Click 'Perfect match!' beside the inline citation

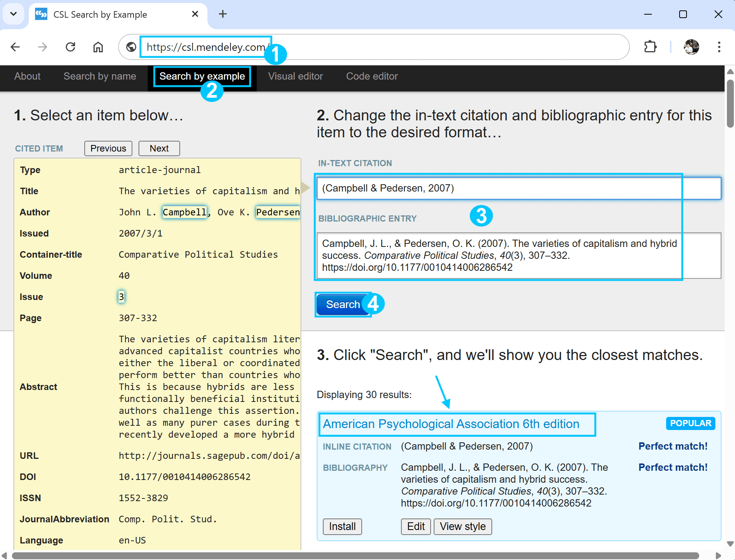pyautogui.click(x=673, y=446)
